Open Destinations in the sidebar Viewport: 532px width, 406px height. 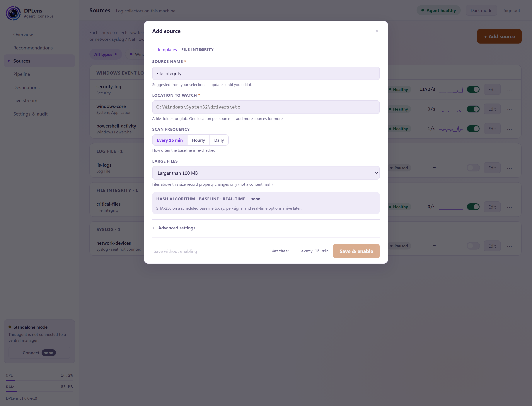pyautogui.click(x=39, y=87)
